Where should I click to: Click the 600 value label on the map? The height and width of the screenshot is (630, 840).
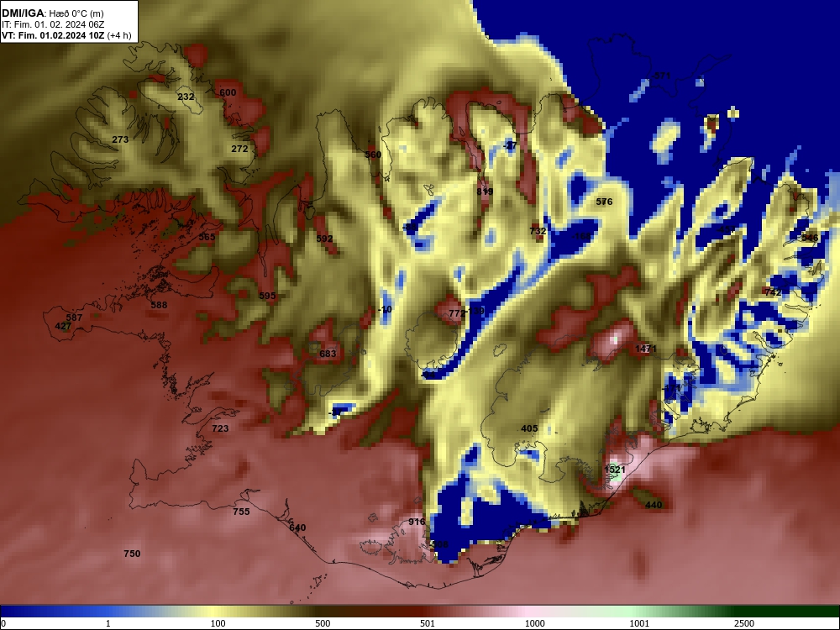228,92
